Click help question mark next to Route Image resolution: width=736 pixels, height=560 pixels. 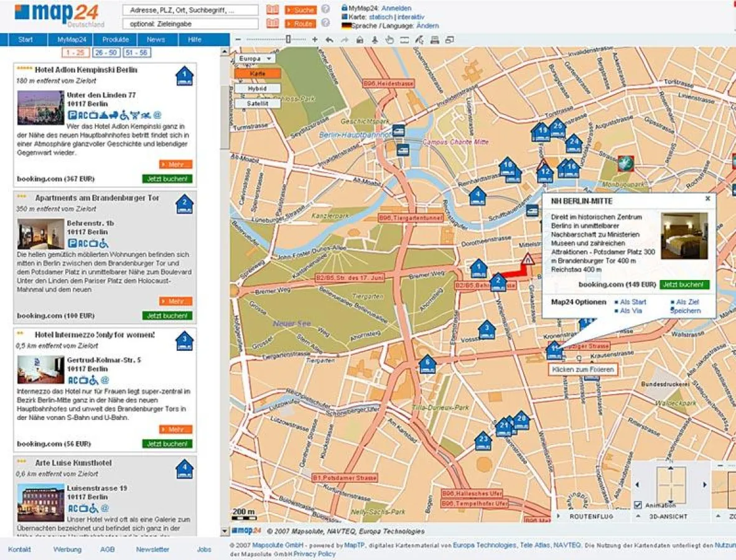coord(325,23)
